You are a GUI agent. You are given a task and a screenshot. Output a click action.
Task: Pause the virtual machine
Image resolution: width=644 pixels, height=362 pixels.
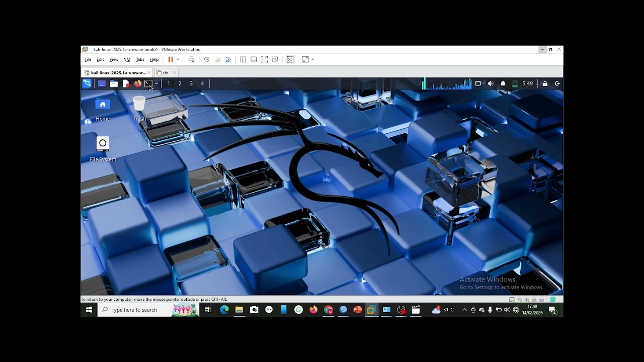[171, 59]
